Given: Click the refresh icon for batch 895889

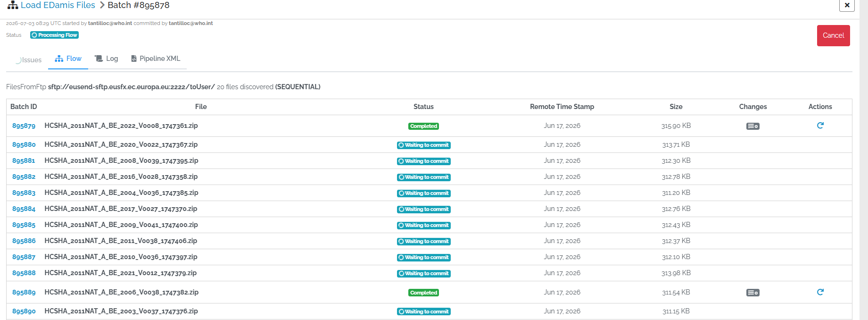Looking at the screenshot, I should click(820, 292).
